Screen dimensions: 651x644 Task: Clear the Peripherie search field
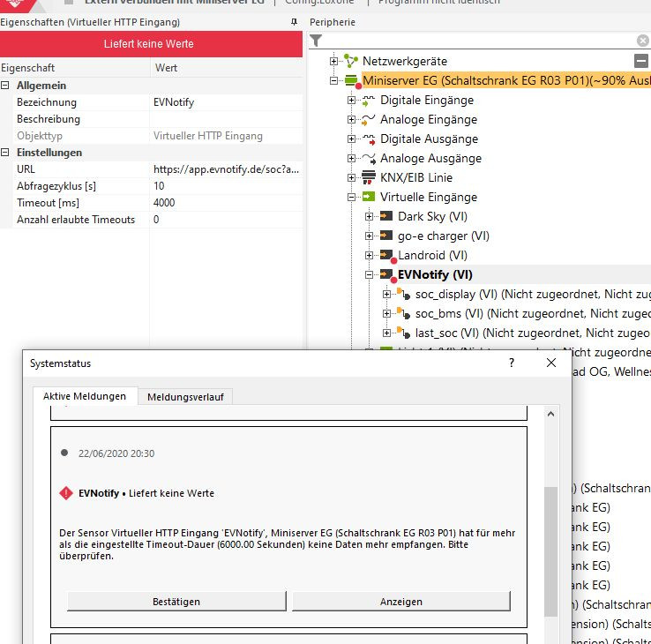point(643,41)
